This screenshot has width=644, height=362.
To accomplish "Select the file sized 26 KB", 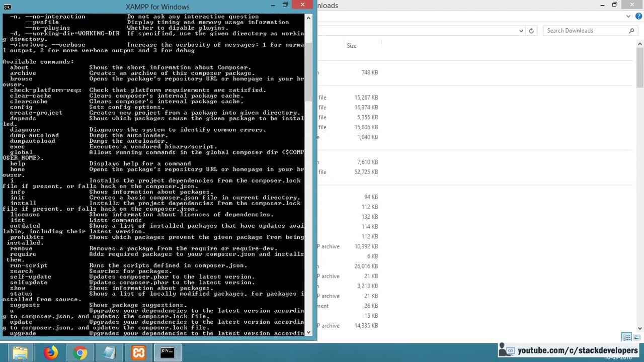I will 371,306.
